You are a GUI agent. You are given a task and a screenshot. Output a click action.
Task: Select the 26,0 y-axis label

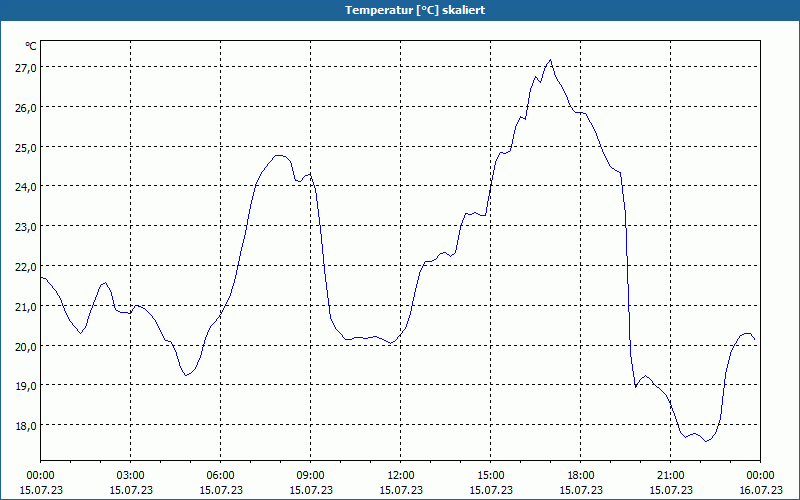pos(26,108)
